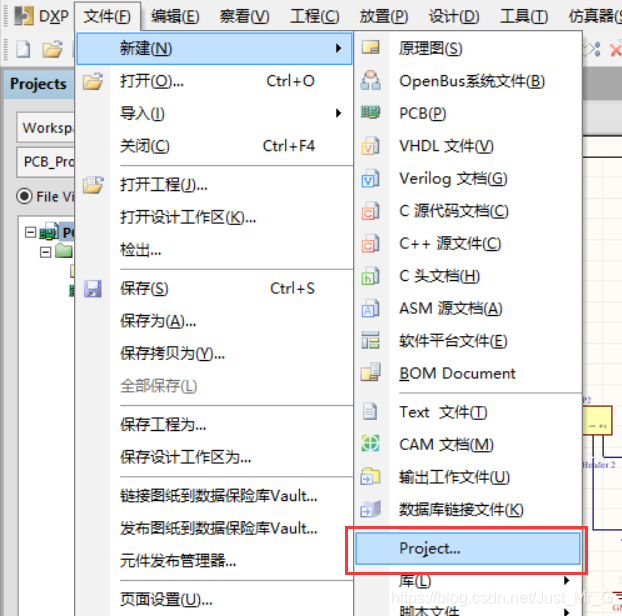The image size is (622, 616).
Task: Click the software platform file icon
Action: tap(371, 340)
